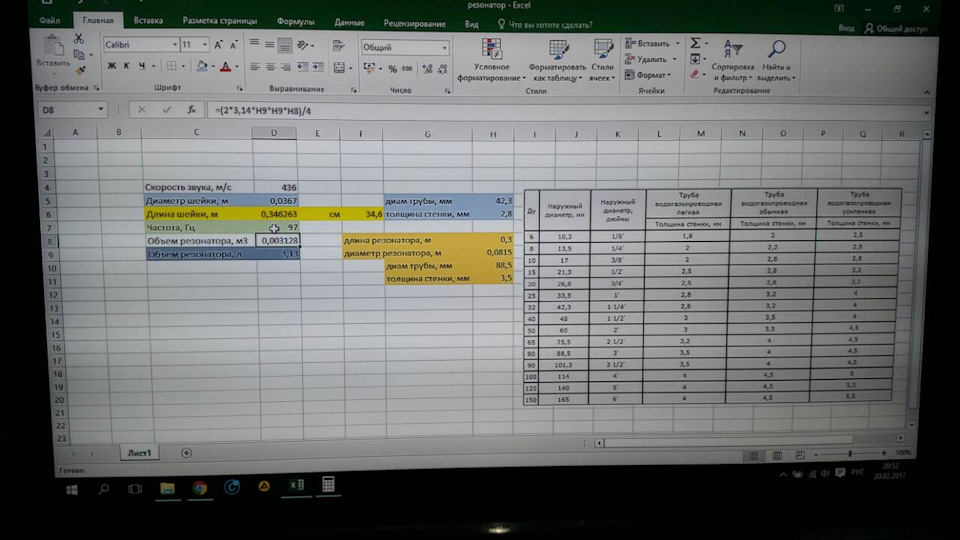
Task: Switch to the Разметка страницы tab
Action: coord(220,21)
